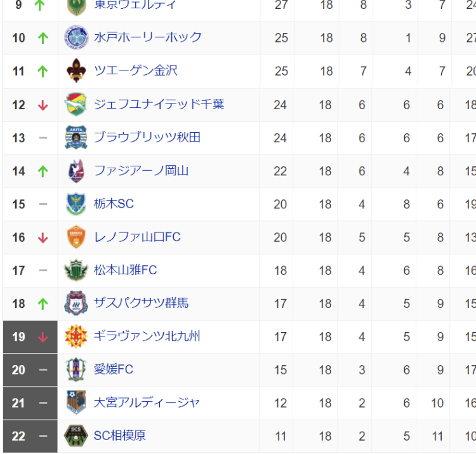Select the ファジアーノ岡山 team name
Screen dimensions: 476x454
click(x=141, y=171)
